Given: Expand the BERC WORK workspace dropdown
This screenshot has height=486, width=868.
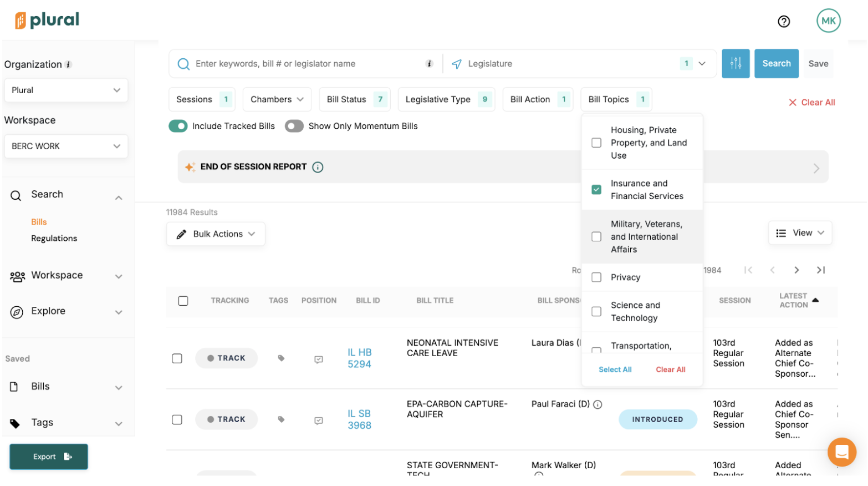Looking at the screenshot, I should [66, 146].
